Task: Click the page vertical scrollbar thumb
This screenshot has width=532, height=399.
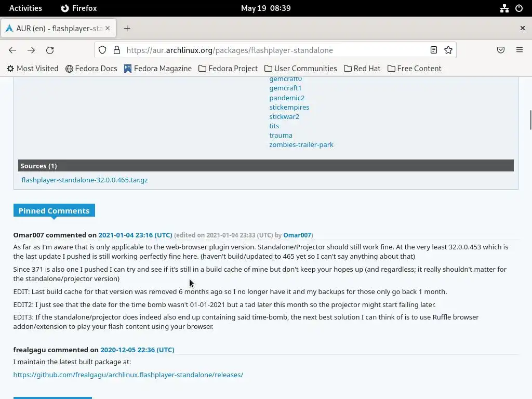Action: [530, 120]
